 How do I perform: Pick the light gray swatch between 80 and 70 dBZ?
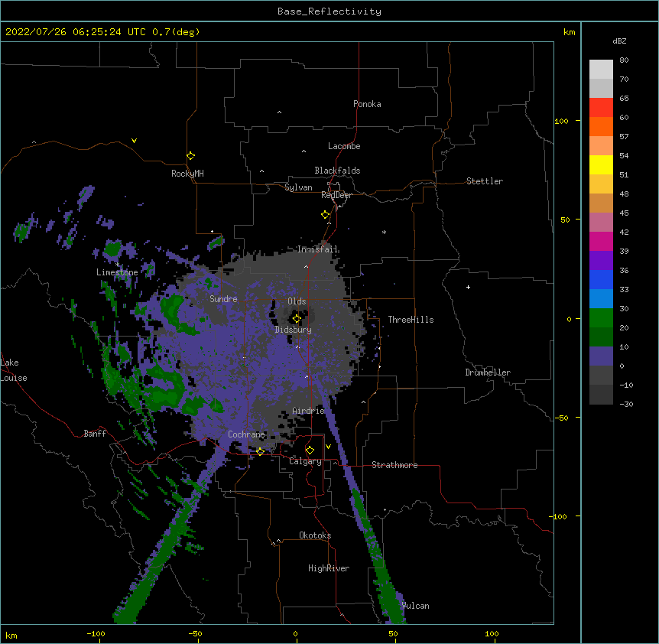601,70
